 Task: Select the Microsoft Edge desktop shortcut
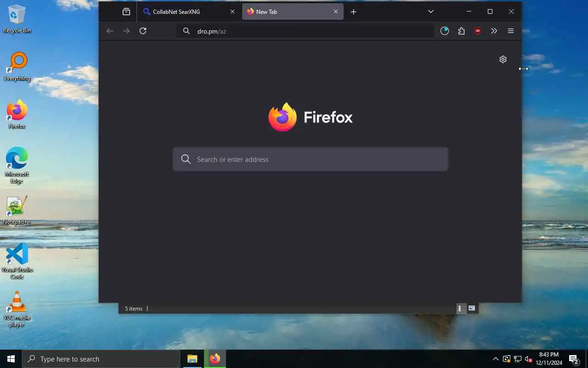[x=17, y=166]
